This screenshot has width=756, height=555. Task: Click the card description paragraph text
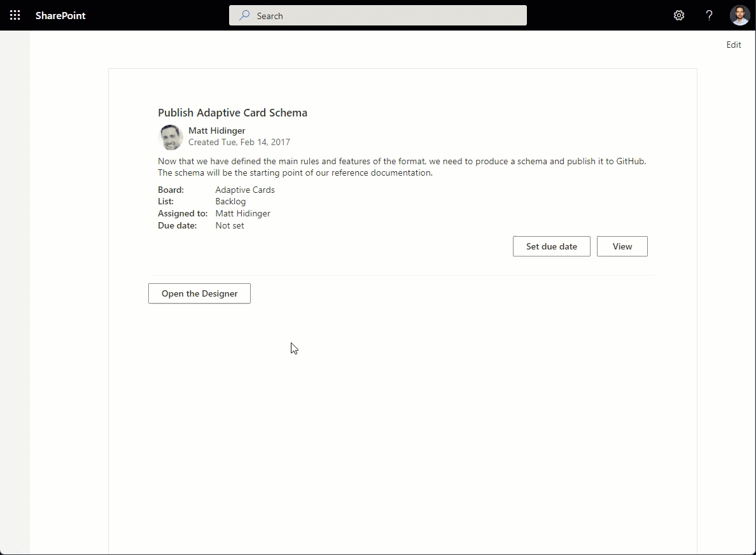click(402, 167)
